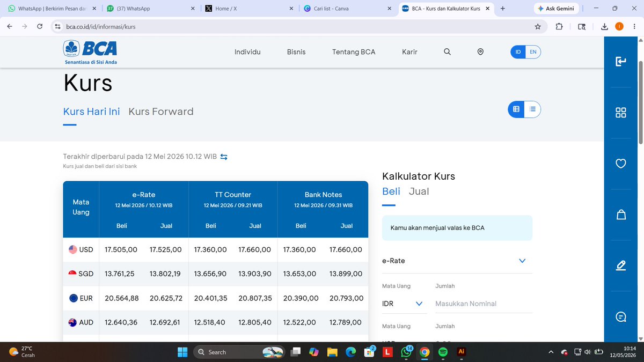644x362 pixels.
Task: Switch site language to EN
Action: click(533, 52)
